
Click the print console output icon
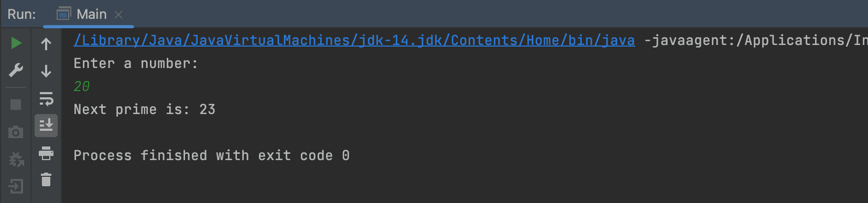(46, 153)
